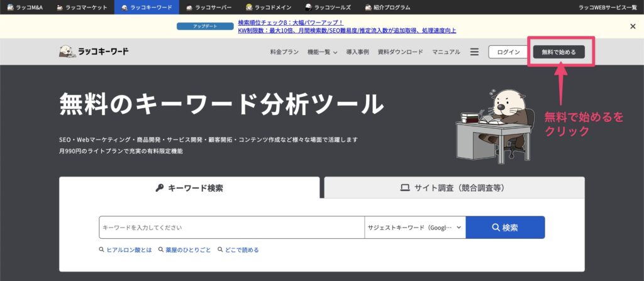Open ラッコドメイン in the top bar
The image size is (644, 281).
pyautogui.click(x=269, y=7)
